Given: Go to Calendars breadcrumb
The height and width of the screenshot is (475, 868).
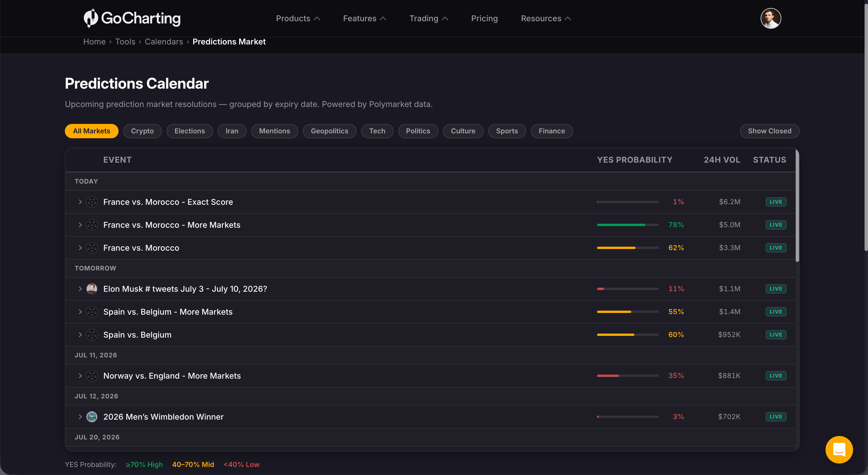Looking at the screenshot, I should click(164, 42).
